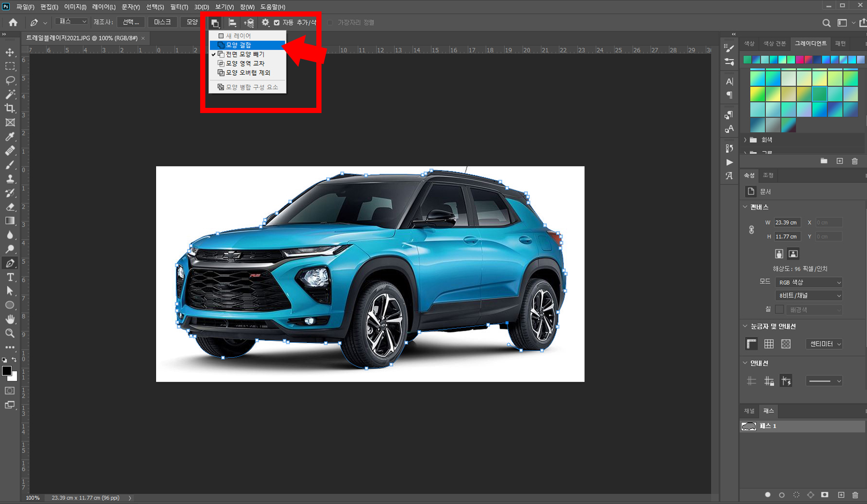
Task: Open path alignment options icon
Action: (x=232, y=22)
